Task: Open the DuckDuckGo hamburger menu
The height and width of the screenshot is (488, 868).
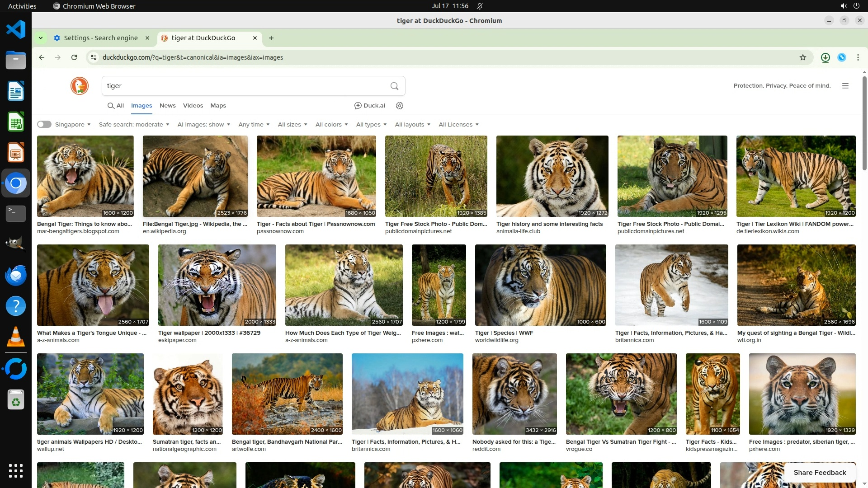Action: (x=845, y=86)
